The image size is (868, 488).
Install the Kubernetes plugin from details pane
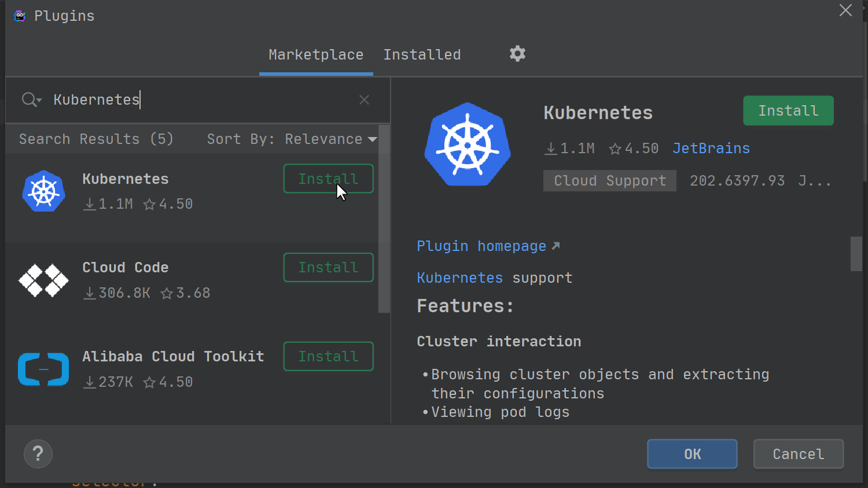tap(788, 110)
